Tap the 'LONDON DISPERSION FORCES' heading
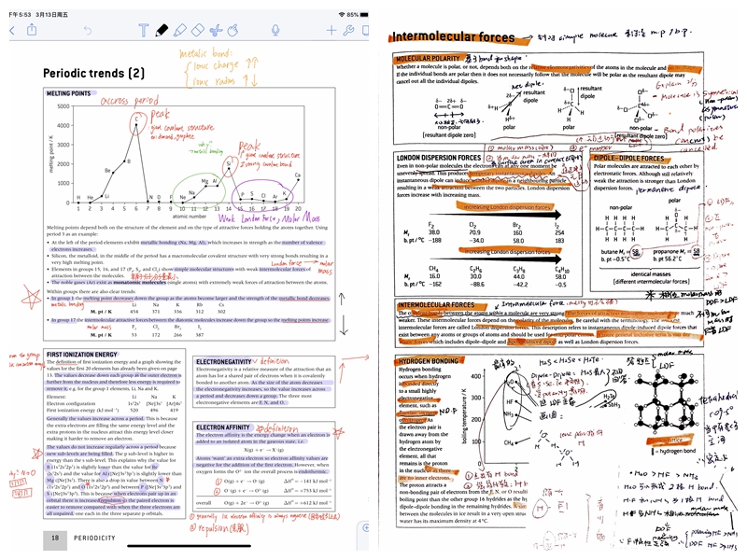 (439, 157)
